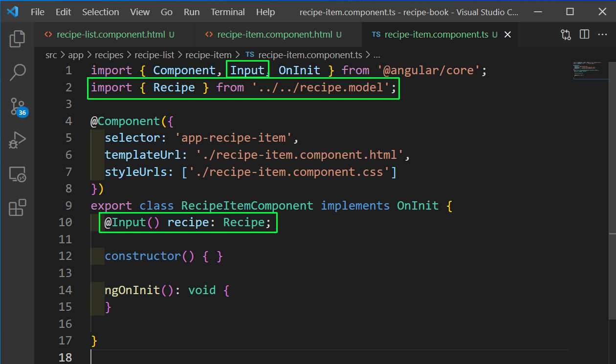
Task: Open the Remote Explorer view
Action: [x=17, y=174]
